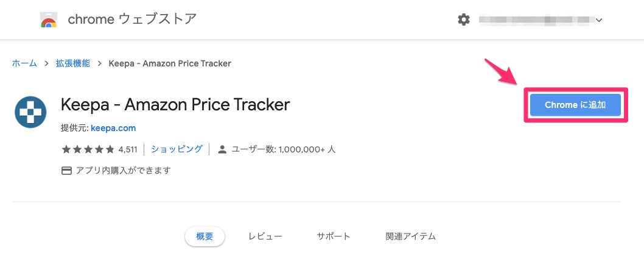Open the keepa.com provider link
The image size is (644, 256).
113,128
